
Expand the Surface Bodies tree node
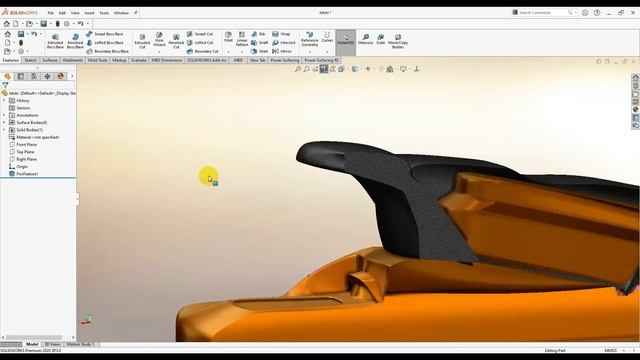click(4, 122)
